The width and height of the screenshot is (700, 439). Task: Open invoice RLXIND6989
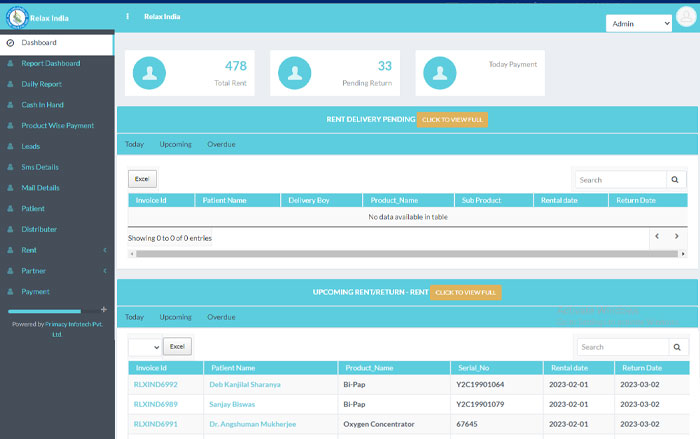(x=155, y=404)
